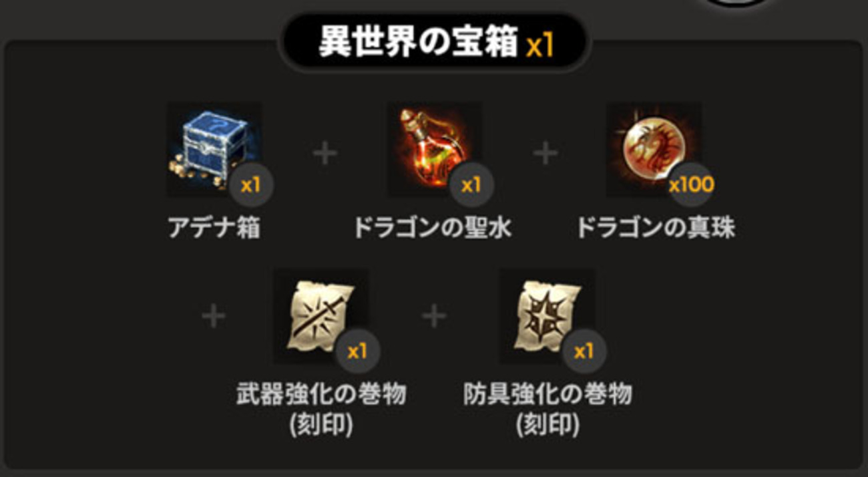Screen dimensions: 868x477
Task: Click the x1 badge on armor scroll
Action: click(x=584, y=351)
